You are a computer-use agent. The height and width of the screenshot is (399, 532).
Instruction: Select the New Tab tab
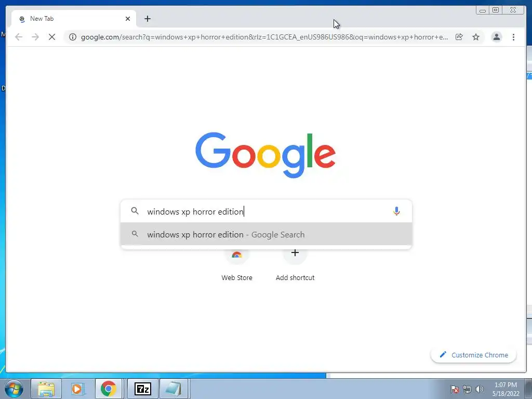74,19
